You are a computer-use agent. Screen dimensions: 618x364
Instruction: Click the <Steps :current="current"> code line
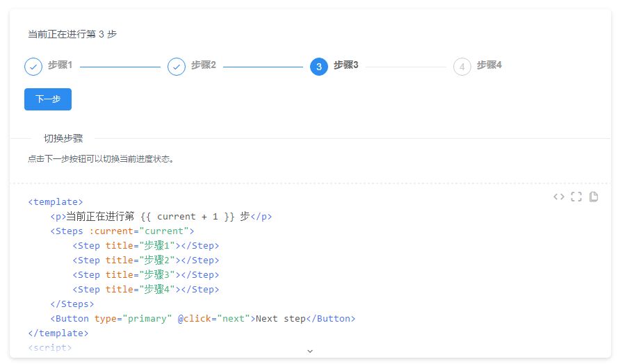click(x=122, y=231)
